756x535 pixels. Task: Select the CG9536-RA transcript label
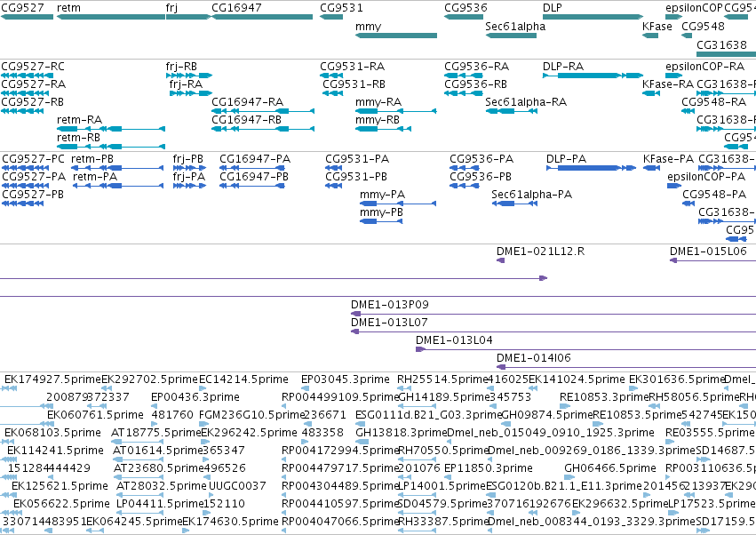[x=476, y=66]
